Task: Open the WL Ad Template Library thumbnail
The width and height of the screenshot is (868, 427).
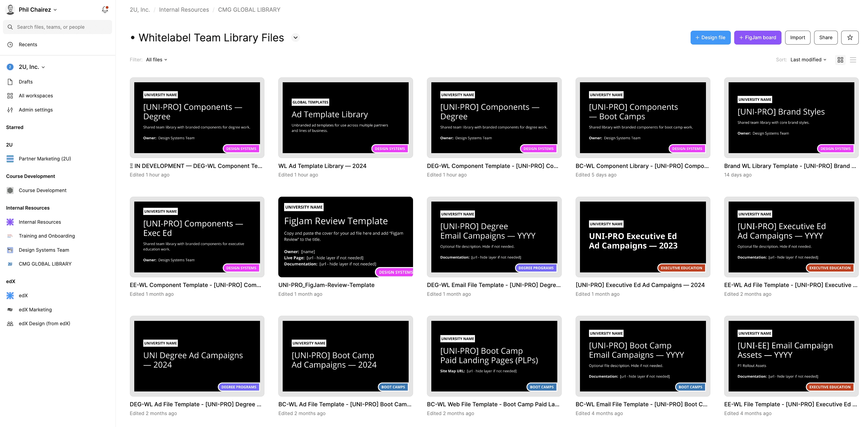Action: [x=345, y=118]
